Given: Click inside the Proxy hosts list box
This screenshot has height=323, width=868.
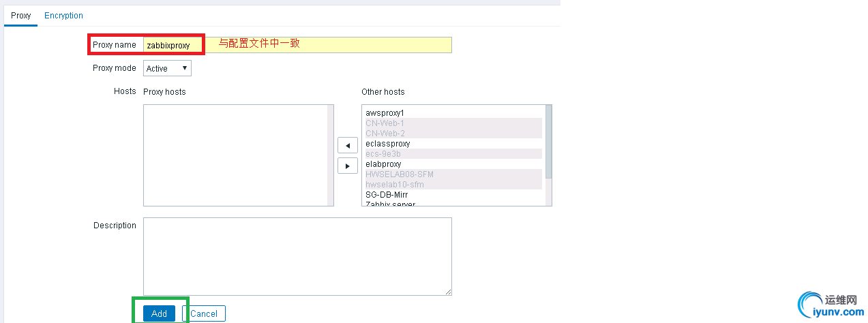Looking at the screenshot, I should point(238,155).
